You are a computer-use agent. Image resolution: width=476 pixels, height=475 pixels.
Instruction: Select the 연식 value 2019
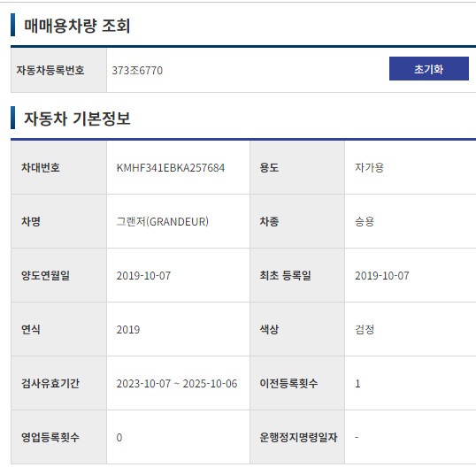[128, 330]
